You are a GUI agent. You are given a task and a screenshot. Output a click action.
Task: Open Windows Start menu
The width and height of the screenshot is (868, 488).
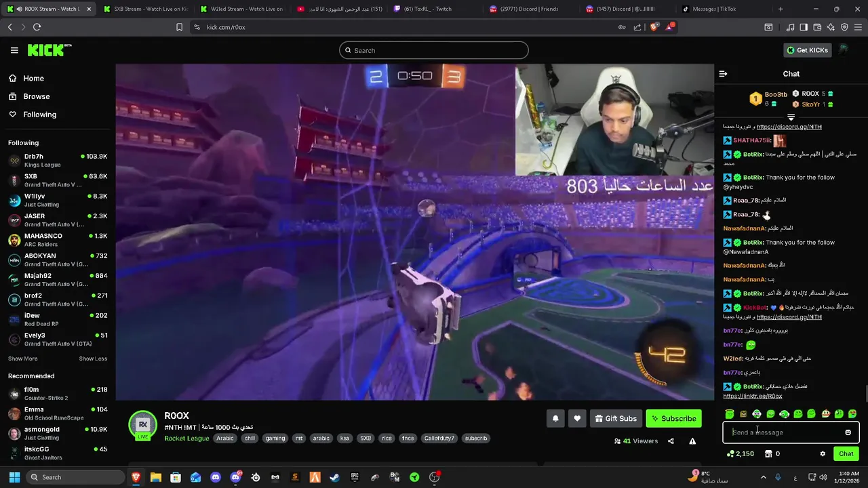coord(14,477)
